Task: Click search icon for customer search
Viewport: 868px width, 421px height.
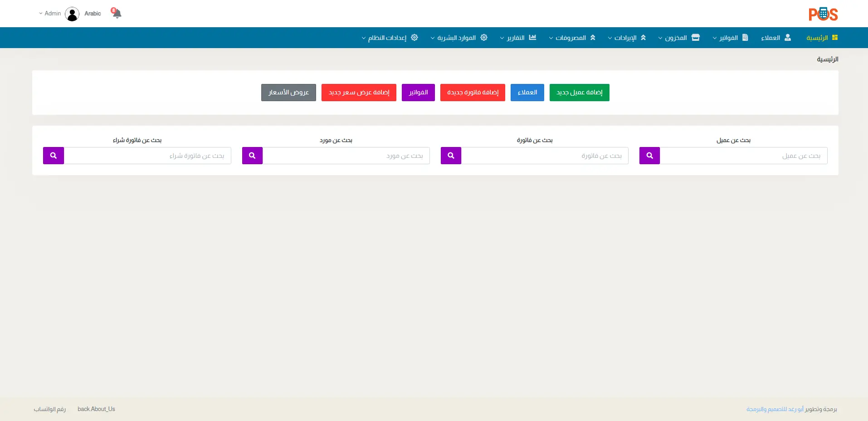Action: (x=649, y=156)
